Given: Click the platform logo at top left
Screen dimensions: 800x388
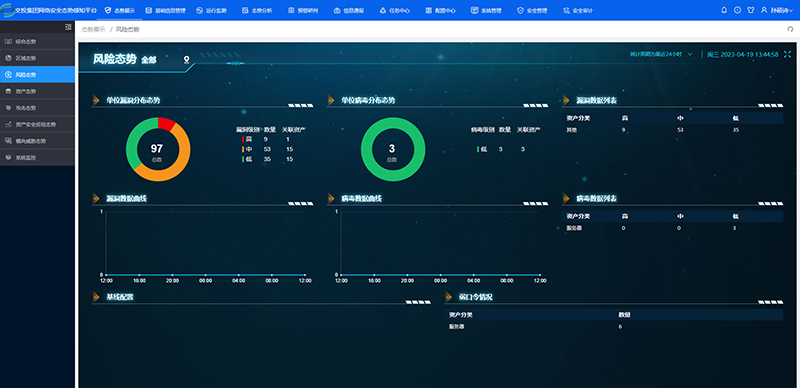Looking at the screenshot, I should (8, 10).
